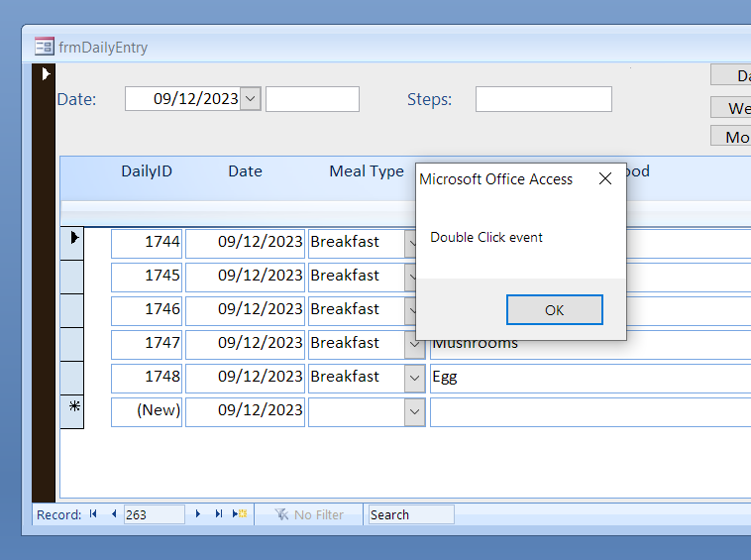The image size is (751, 560).
Task: Click date cell in the new record row
Action: coord(246,412)
